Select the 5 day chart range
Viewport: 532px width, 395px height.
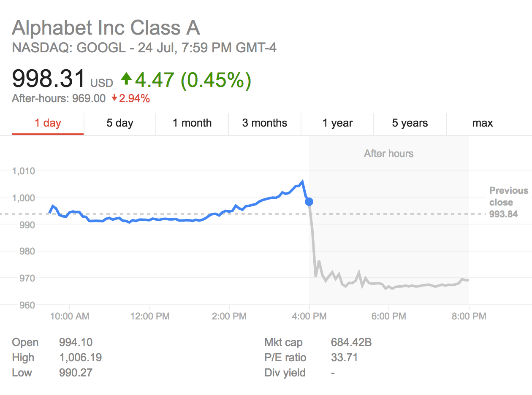point(120,123)
